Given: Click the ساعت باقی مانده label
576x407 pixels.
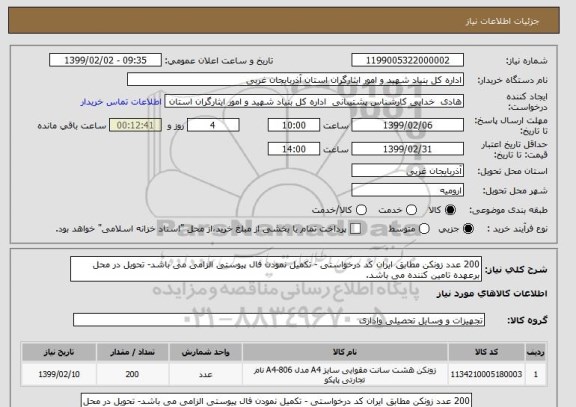Looking at the screenshot, I should (x=72, y=126).
